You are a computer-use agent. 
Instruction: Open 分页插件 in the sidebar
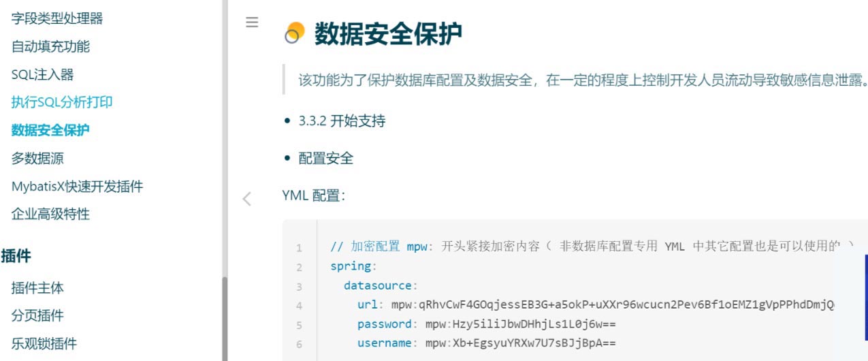pyautogui.click(x=37, y=315)
